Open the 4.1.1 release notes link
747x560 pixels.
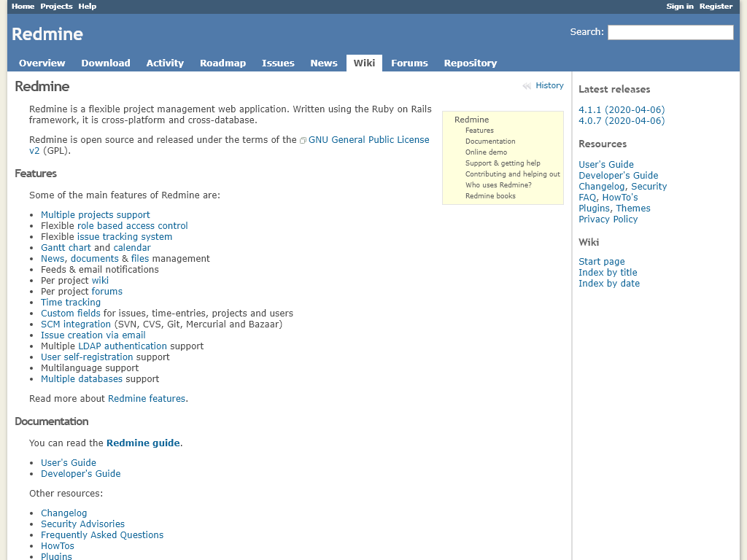click(622, 110)
